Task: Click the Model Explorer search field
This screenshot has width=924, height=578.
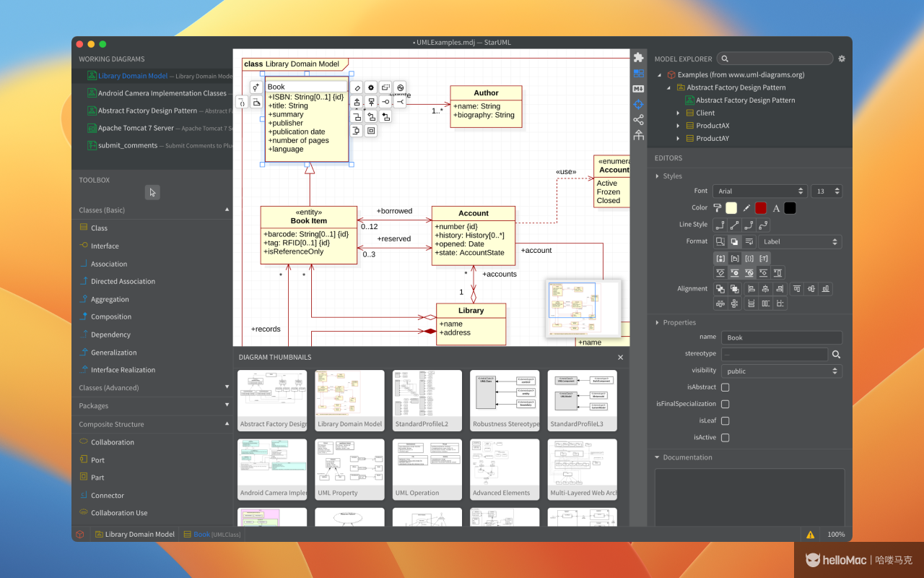Action: pos(775,59)
